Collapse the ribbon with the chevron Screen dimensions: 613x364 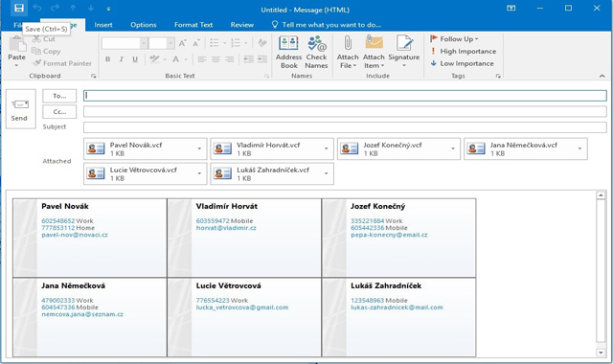[x=602, y=76]
